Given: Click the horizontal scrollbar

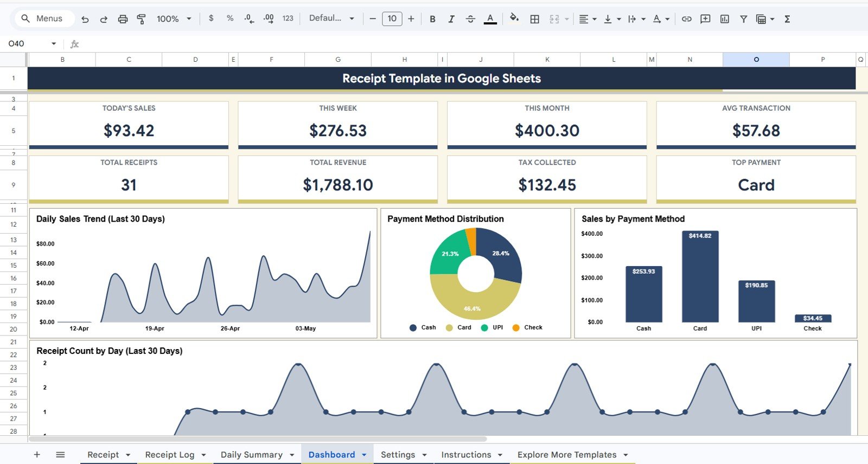Looking at the screenshot, I should pos(258,439).
